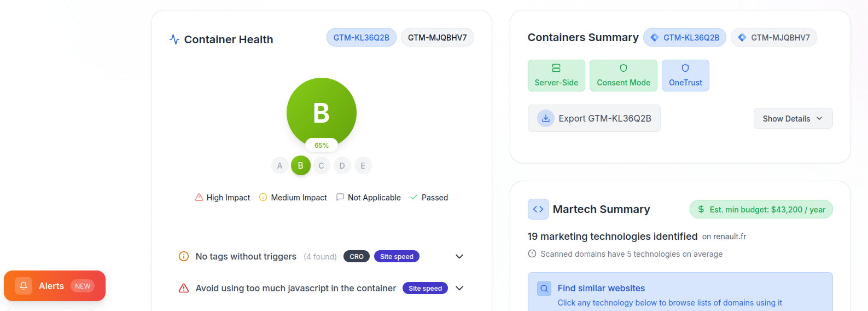Screen dimensions: 868x311
Task: Click the shield icon above Consent Mode
Action: 624,68
